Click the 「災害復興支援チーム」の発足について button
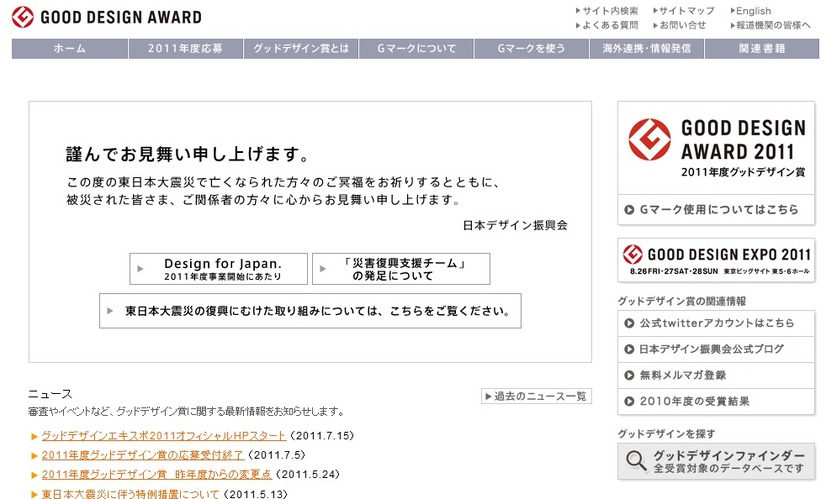 click(401, 269)
